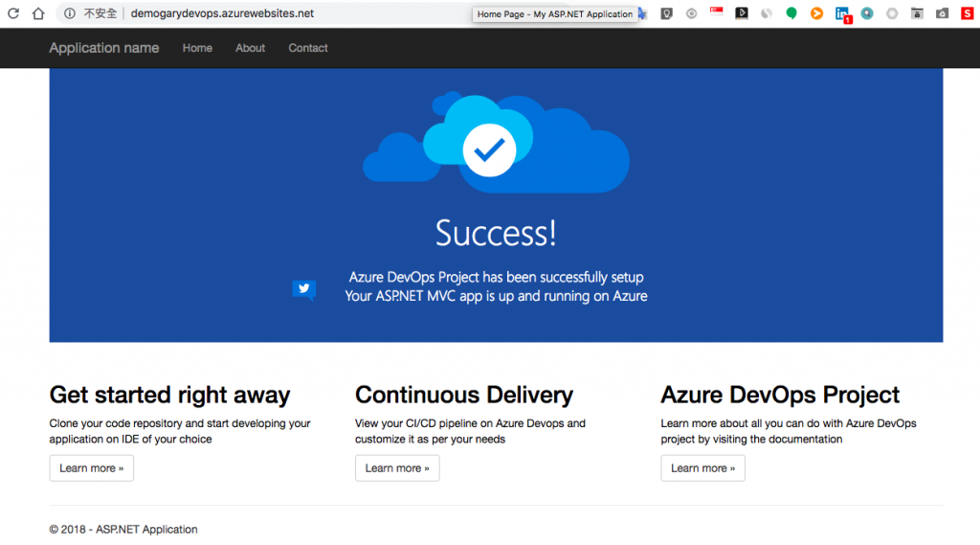980x545 pixels.
Task: Click the Azure DevOps Project heading
Action: click(780, 395)
